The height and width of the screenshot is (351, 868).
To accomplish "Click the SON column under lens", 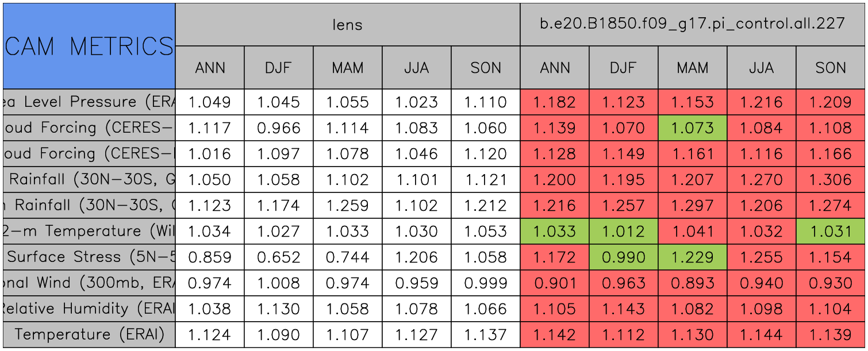I will pos(486,68).
